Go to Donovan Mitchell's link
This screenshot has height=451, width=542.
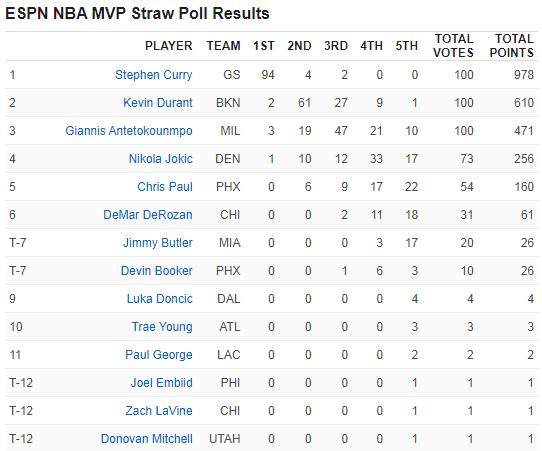click(147, 439)
